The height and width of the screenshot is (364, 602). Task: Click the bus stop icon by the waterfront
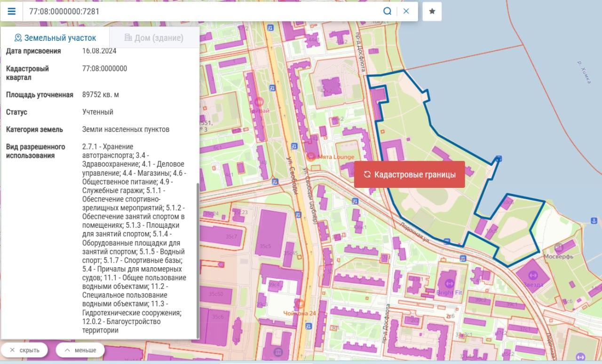pyautogui.click(x=499, y=159)
